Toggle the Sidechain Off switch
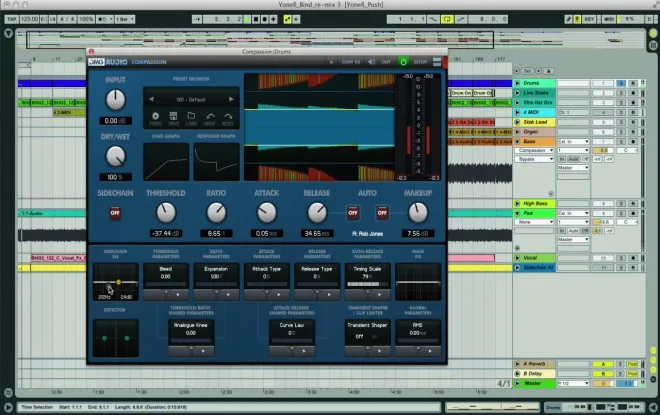 115,213
